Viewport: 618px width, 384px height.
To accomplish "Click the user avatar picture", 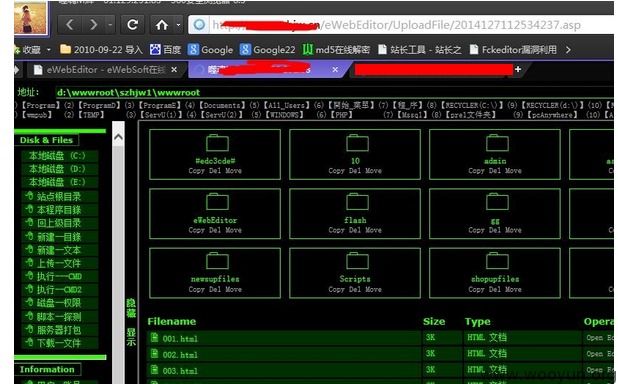I will point(30,18).
